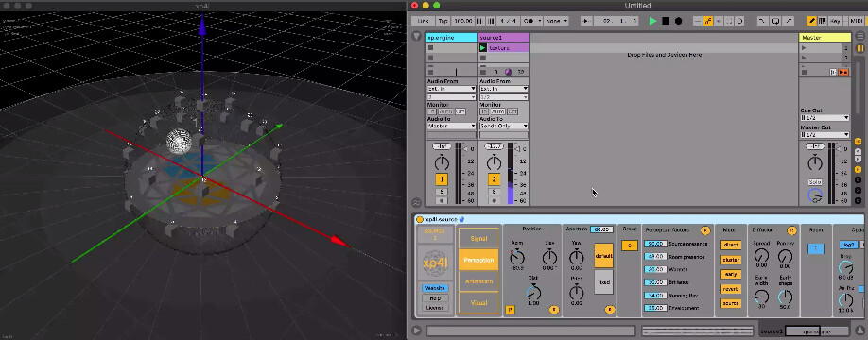Open source1 Audio To dropdown
868x340 pixels.
coord(503,126)
